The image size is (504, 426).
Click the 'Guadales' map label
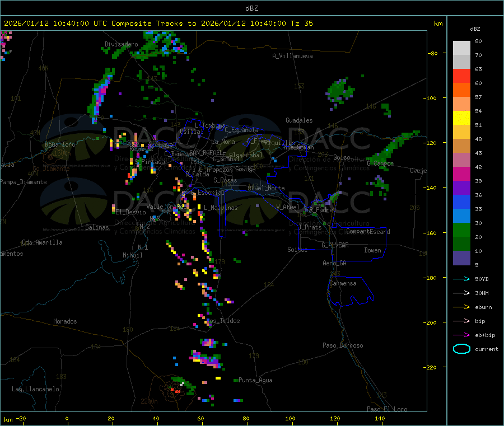click(299, 120)
